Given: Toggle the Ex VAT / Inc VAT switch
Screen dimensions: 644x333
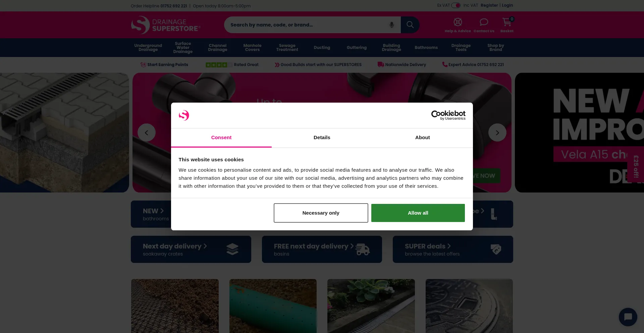Looking at the screenshot, I should 456,5.
